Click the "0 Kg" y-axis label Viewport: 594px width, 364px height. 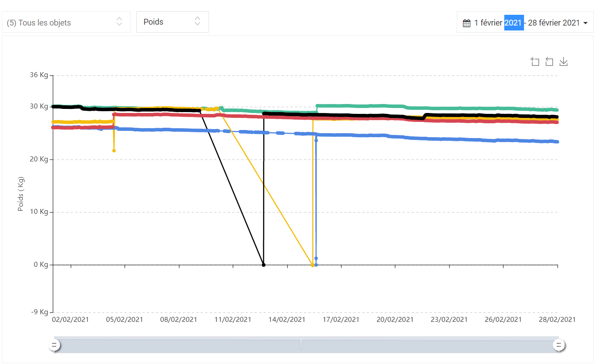(x=41, y=265)
